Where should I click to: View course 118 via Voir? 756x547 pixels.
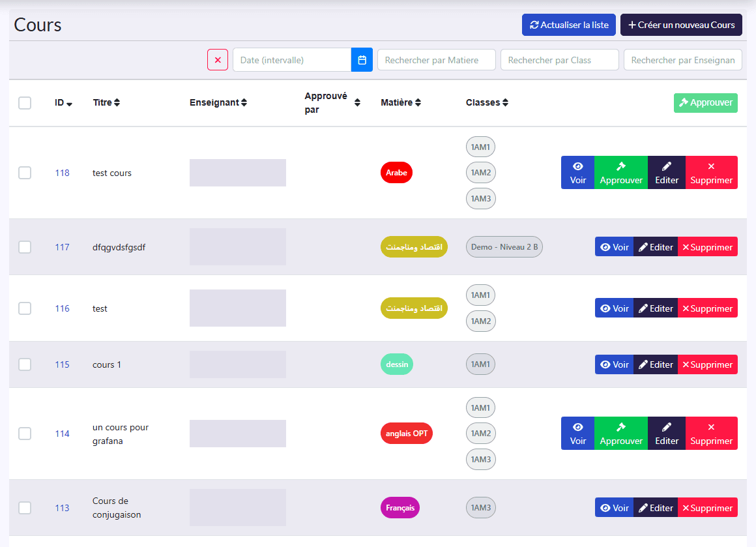coord(577,173)
